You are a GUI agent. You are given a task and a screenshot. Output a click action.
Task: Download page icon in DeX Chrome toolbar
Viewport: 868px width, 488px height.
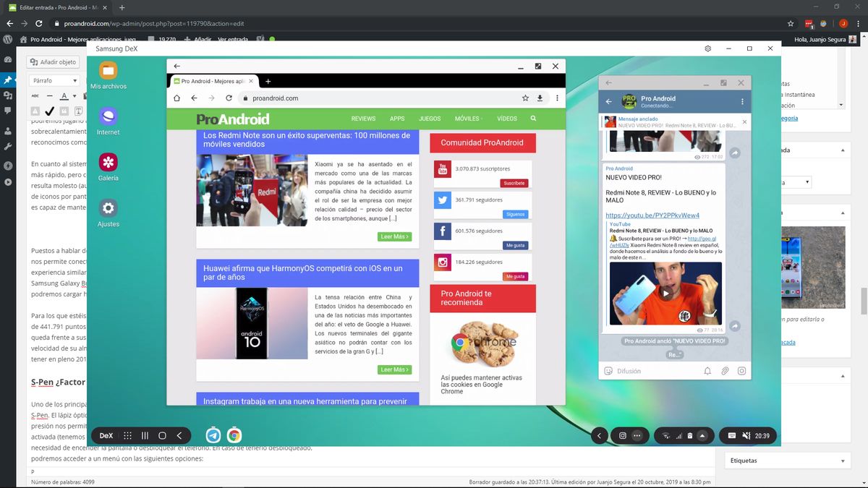tap(540, 98)
